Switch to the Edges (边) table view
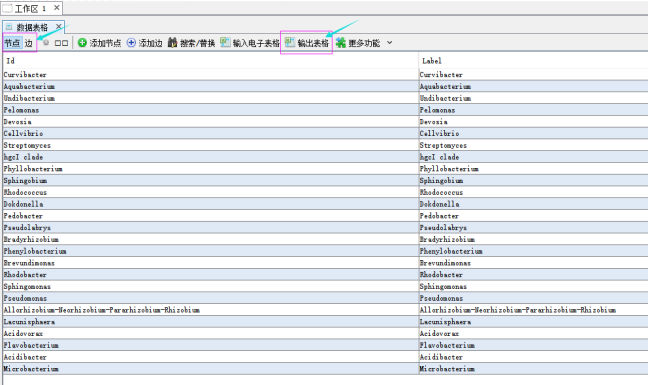 (29, 43)
